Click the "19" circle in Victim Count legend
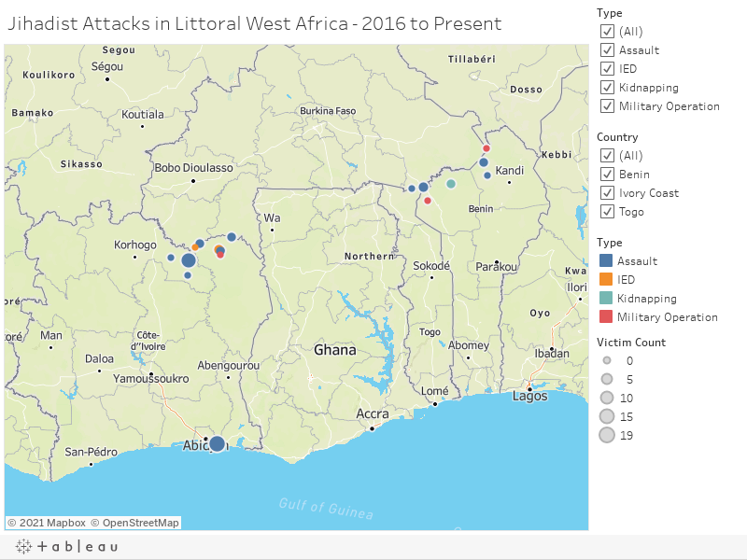This screenshot has width=747, height=560. point(608,435)
